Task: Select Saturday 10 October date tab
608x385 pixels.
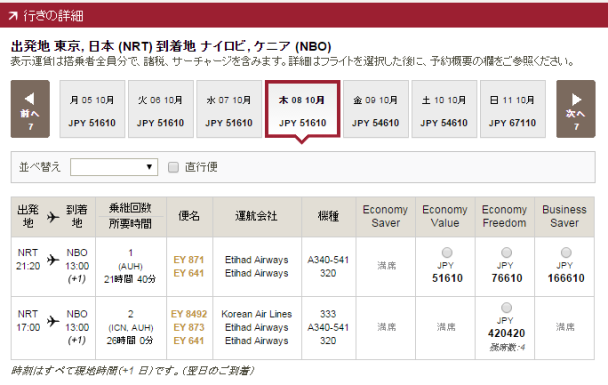Action: point(444,109)
